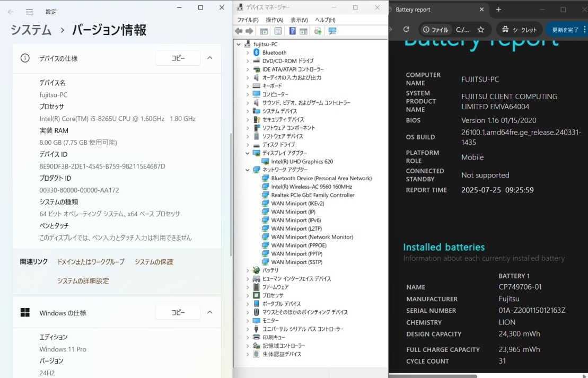Expand the モニター node

[x=248, y=321]
